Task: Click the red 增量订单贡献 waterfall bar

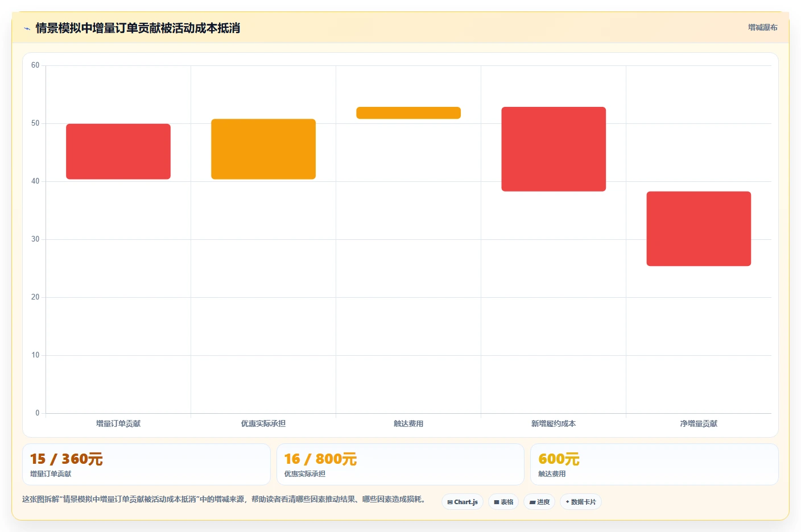Action: (x=118, y=151)
